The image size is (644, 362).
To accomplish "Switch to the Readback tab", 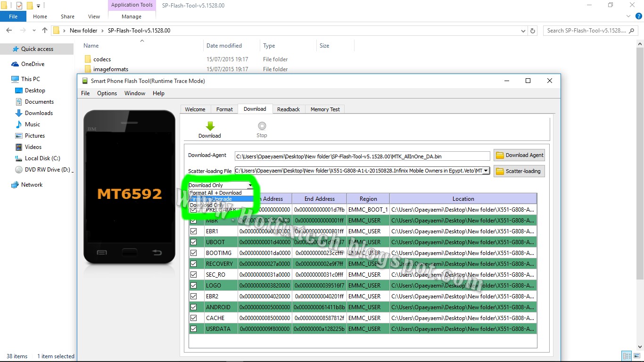I will point(289,109).
